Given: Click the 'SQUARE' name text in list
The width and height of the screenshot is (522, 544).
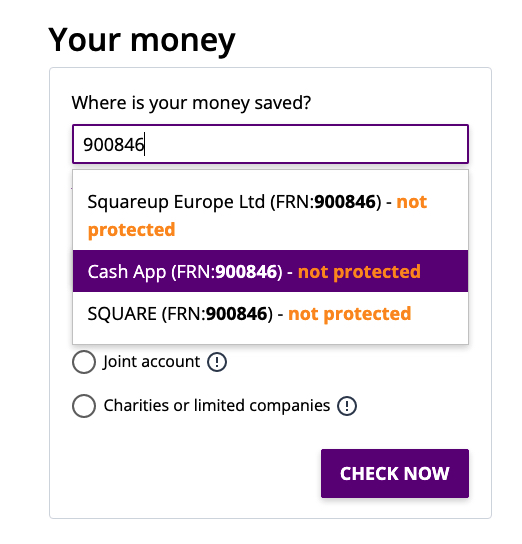Looking at the screenshot, I should click(x=122, y=314).
